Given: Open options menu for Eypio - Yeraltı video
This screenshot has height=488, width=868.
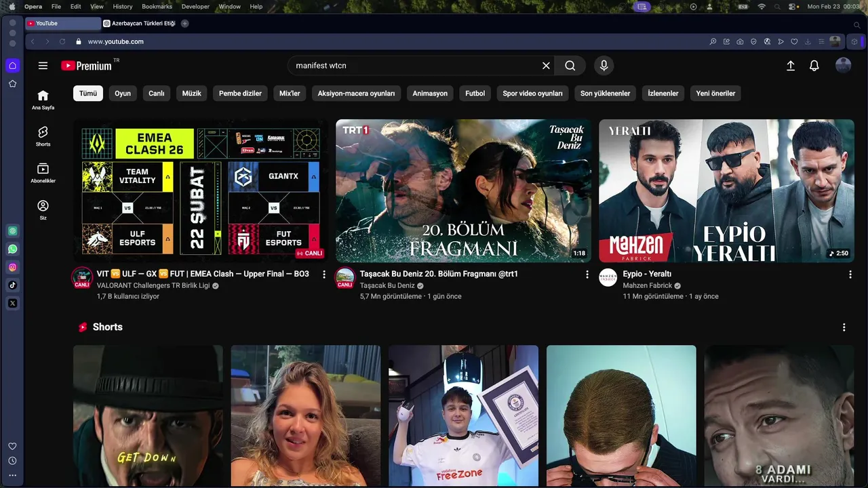Looking at the screenshot, I should tap(850, 274).
